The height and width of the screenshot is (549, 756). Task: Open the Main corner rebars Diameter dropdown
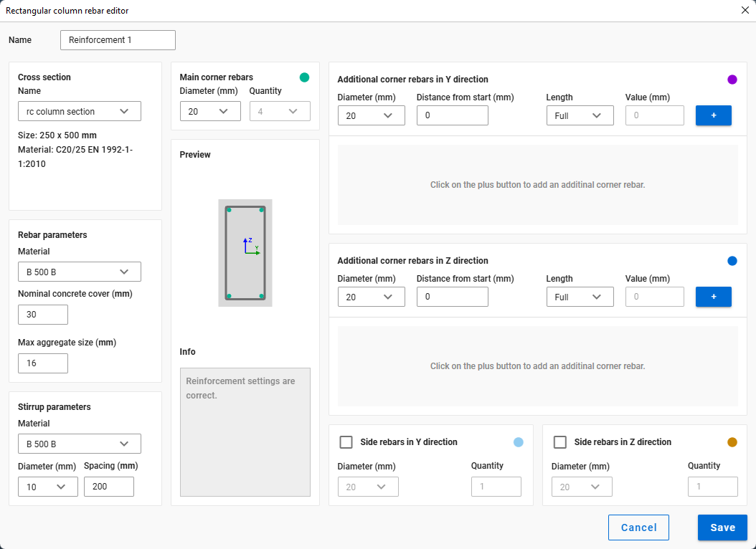pos(209,111)
